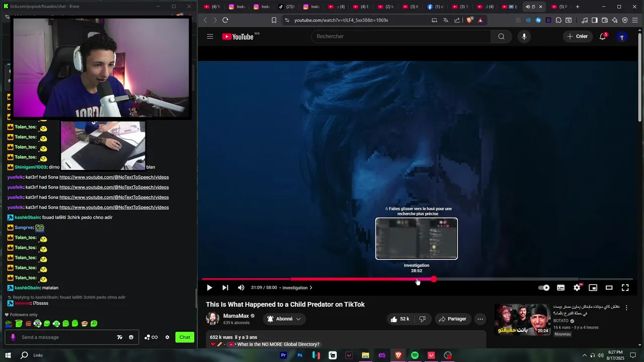Mute the video volume

tap(241, 288)
